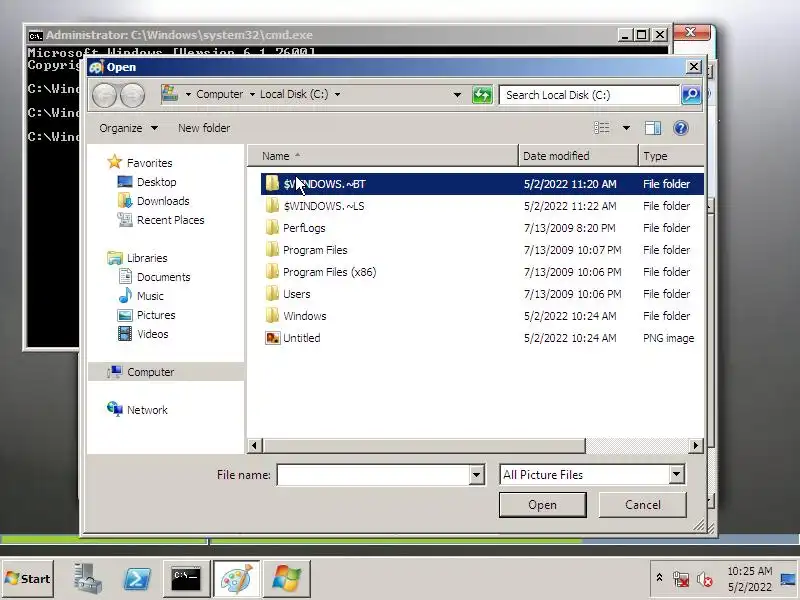Open the Start menu

coord(28,579)
